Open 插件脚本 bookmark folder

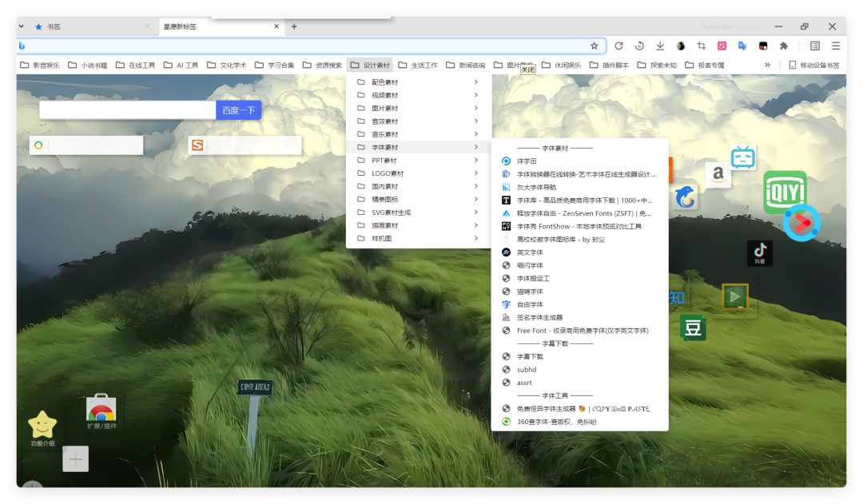[609, 65]
